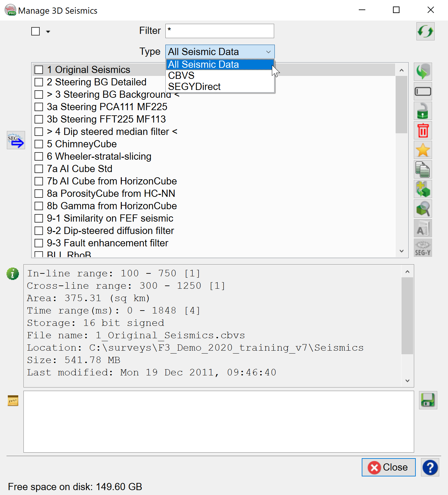
Task: Open the small arrow menu beside select-all checkbox
Action: [x=48, y=32]
